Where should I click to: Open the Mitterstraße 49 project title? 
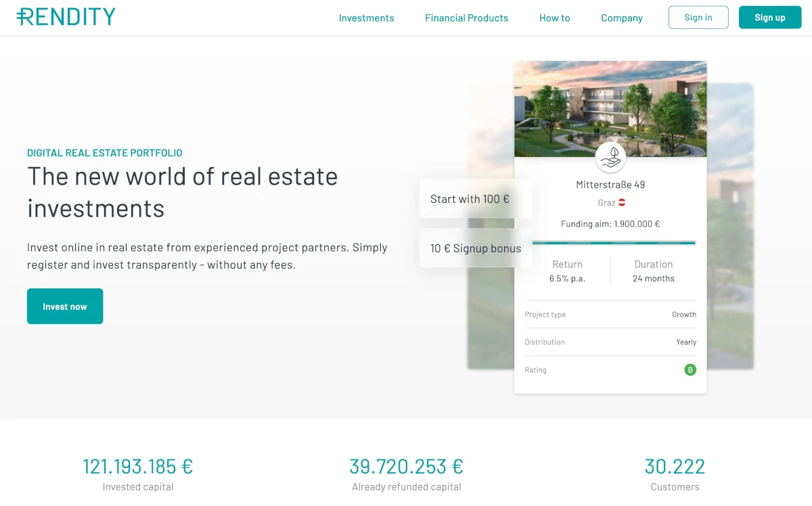[610, 185]
